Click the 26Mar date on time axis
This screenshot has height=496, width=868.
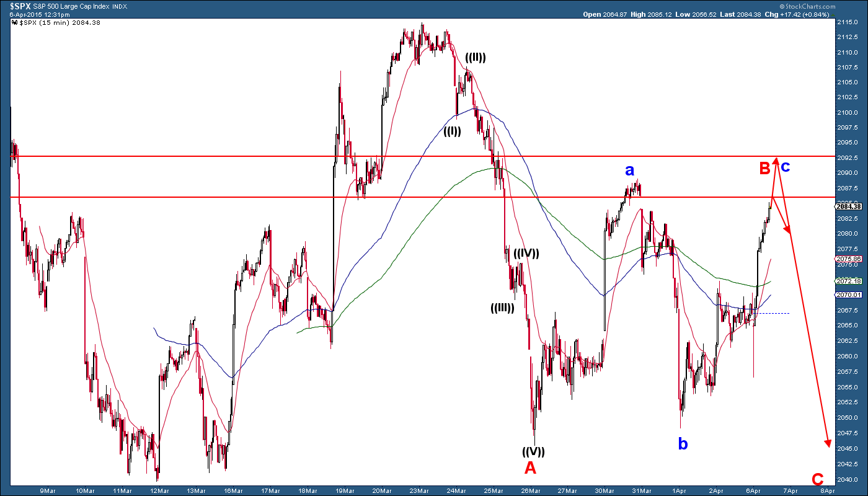(529, 490)
